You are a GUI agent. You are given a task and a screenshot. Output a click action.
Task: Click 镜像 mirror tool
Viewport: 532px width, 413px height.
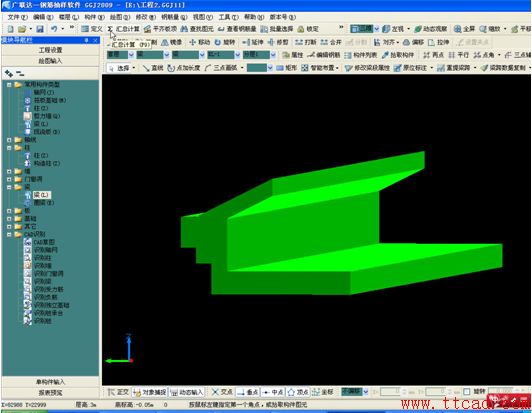tap(172, 42)
